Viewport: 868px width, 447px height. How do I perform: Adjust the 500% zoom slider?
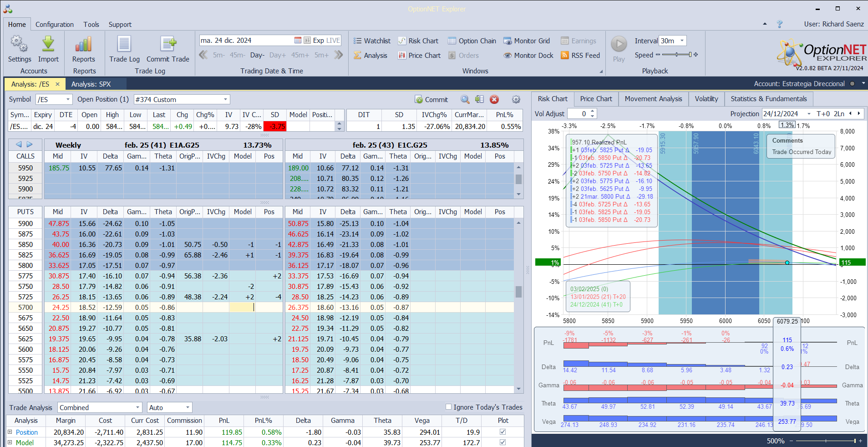pyautogui.click(x=825, y=441)
